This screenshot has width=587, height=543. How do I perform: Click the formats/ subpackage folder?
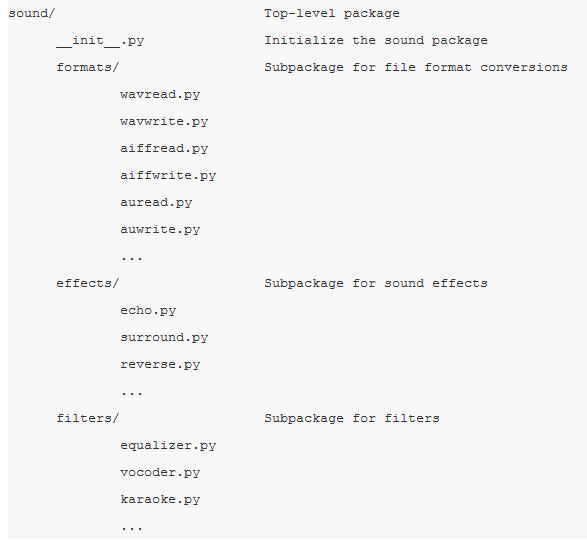88,67
